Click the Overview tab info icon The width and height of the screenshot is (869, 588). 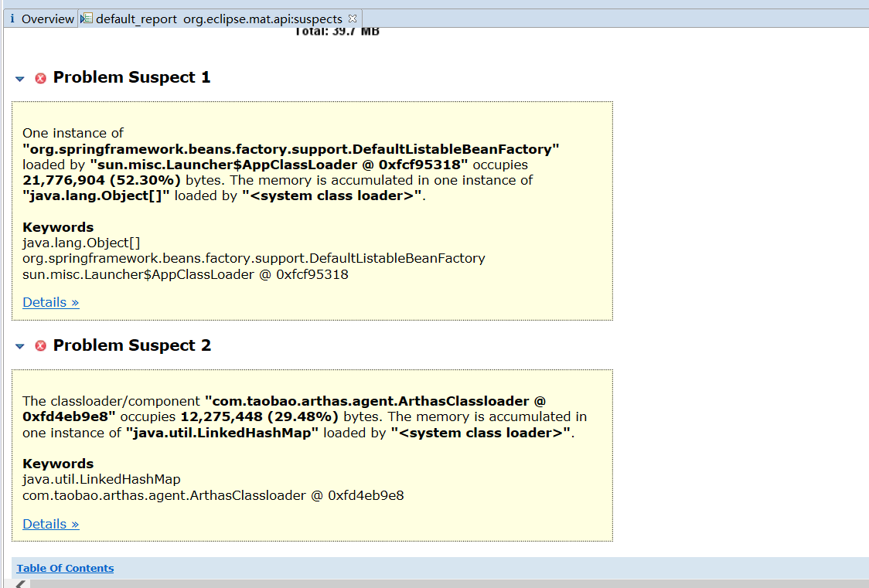coord(12,19)
